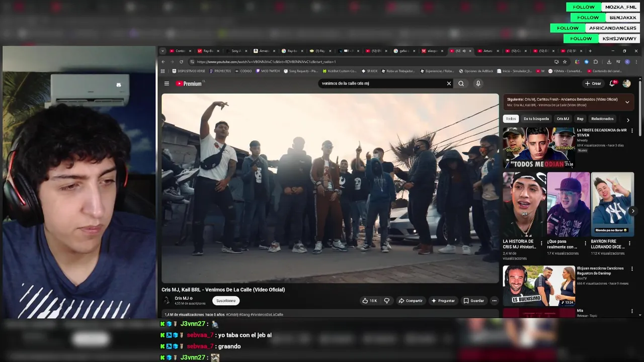644x362 pixels.
Task: Open the MOD TWITCH bookmark
Action: tap(268, 71)
